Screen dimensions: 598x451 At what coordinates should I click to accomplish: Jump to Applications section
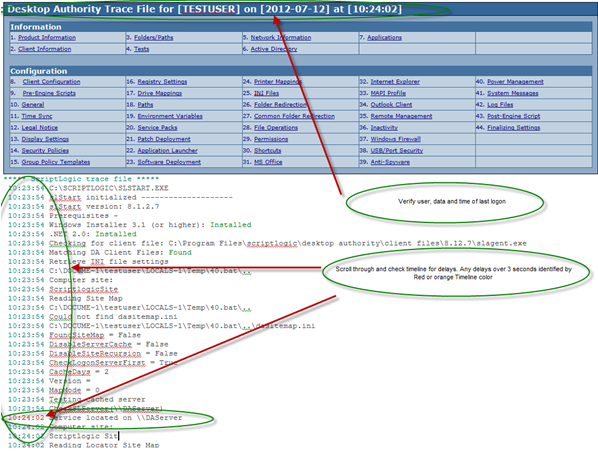384,37
